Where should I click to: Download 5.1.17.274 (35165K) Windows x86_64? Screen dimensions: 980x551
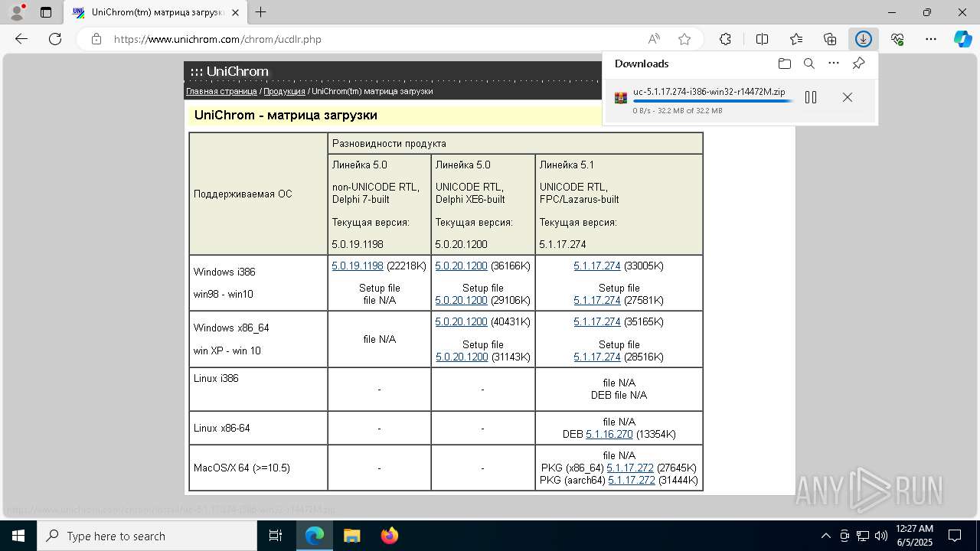point(597,322)
